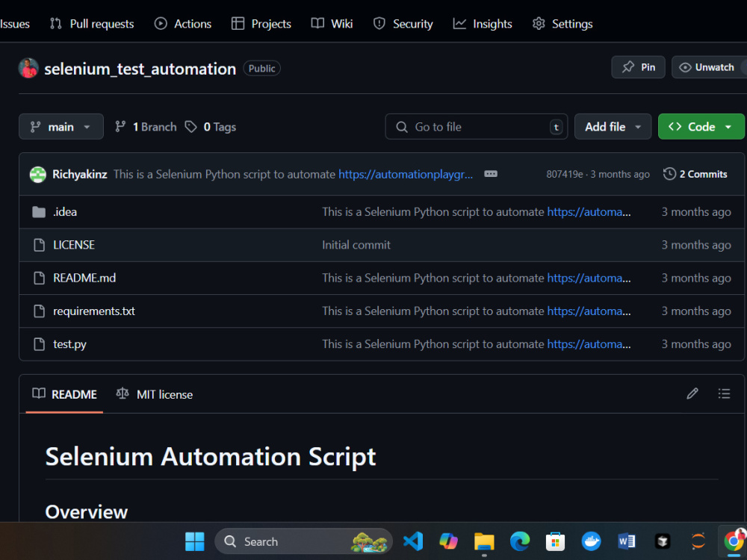The width and height of the screenshot is (747, 560).
Task: Click the orange circular app taskbar icon
Action: pyautogui.click(x=698, y=541)
